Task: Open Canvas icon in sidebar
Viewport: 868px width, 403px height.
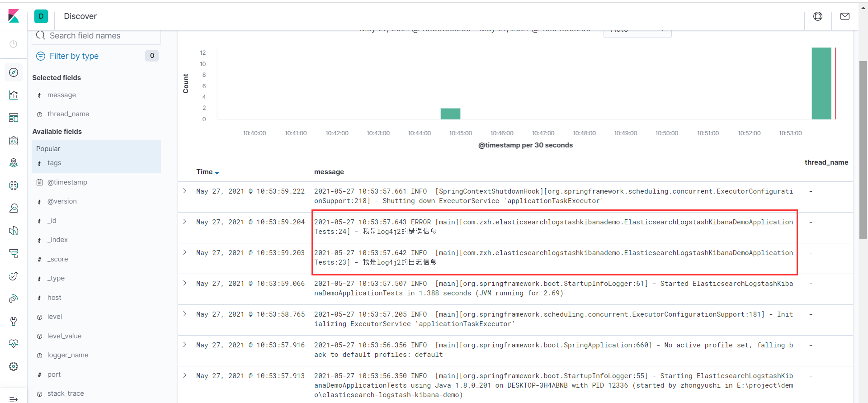Action: pyautogui.click(x=14, y=140)
